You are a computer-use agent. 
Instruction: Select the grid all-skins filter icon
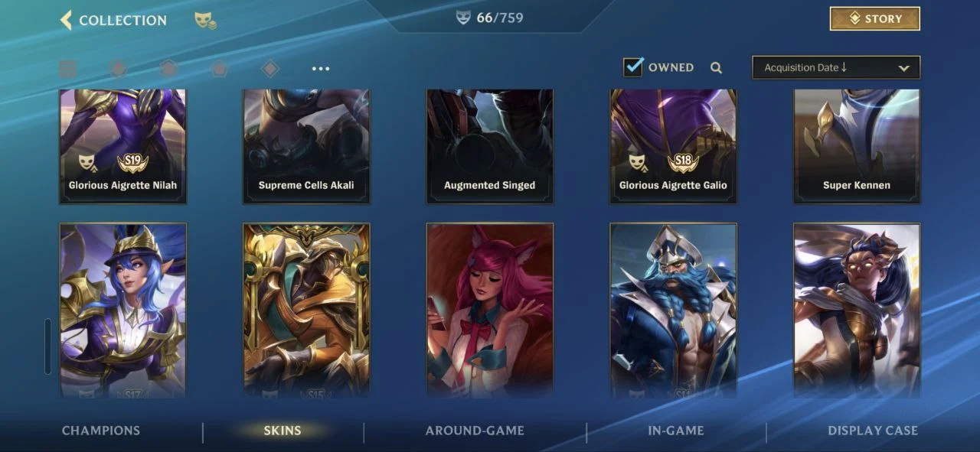coord(67,69)
